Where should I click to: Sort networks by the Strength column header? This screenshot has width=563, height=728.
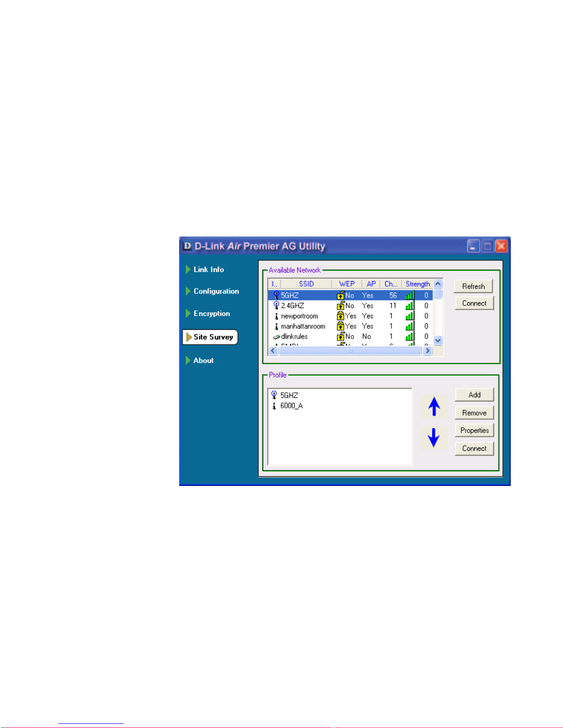coord(418,284)
